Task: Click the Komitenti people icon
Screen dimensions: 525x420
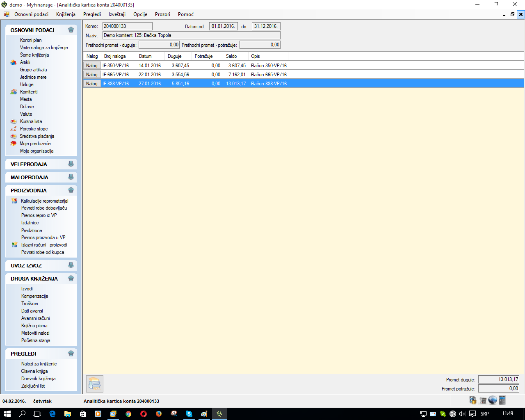Action: [x=14, y=92]
